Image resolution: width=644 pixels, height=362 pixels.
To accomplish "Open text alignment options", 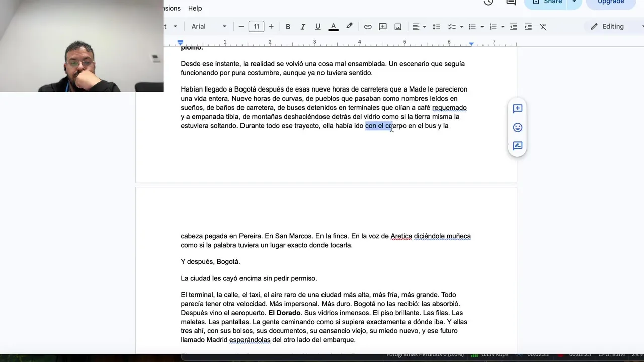I will [419, 27].
